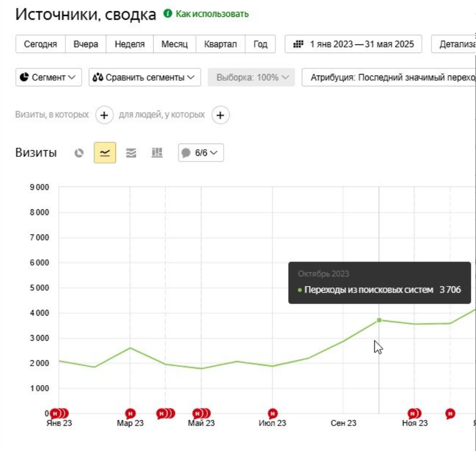The height and width of the screenshot is (451, 476).
Task: Click the 'Сен 23' axis label
Action: point(343,423)
